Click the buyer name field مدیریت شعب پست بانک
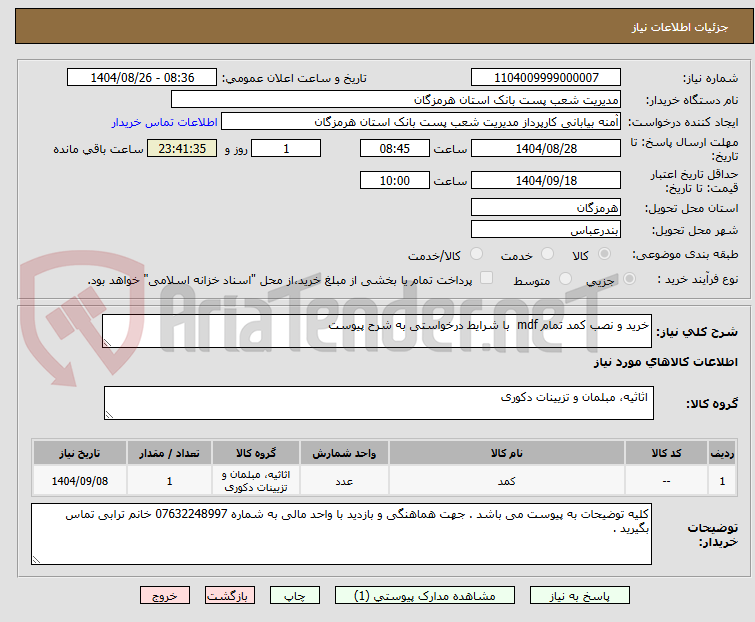 coord(396,99)
